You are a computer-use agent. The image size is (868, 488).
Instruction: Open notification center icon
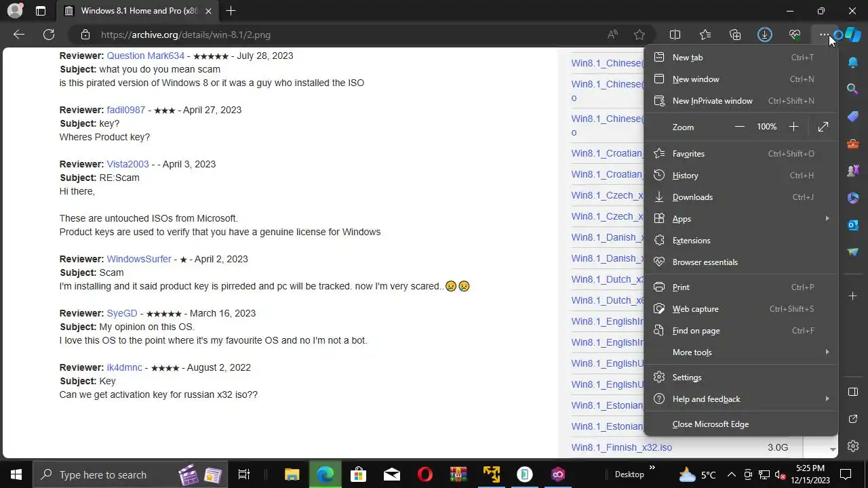point(846,474)
